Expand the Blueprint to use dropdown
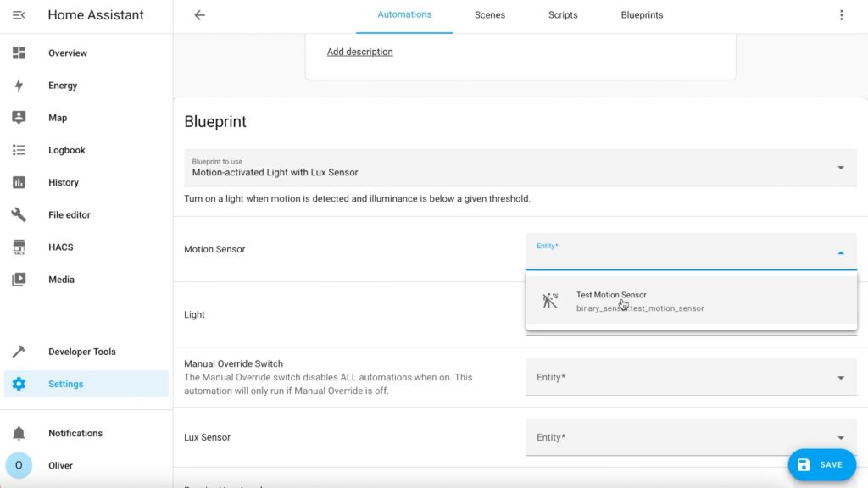Image resolution: width=868 pixels, height=488 pixels. pos(520,168)
